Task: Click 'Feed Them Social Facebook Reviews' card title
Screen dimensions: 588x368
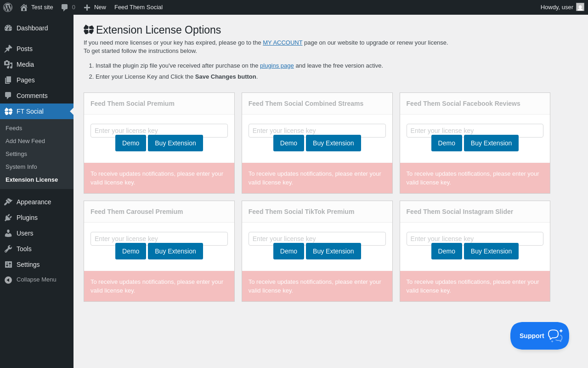Action: point(464,103)
